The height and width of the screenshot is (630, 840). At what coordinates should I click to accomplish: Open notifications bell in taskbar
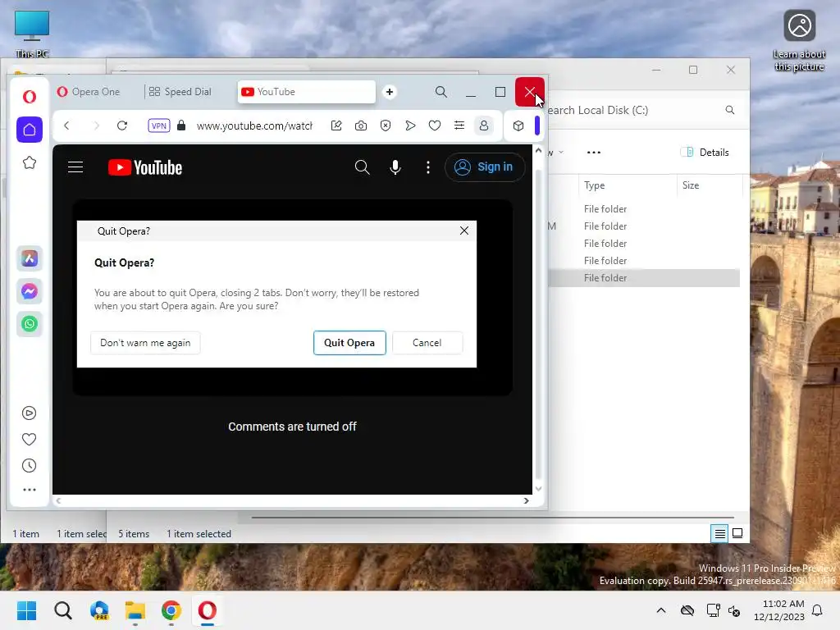pos(818,610)
